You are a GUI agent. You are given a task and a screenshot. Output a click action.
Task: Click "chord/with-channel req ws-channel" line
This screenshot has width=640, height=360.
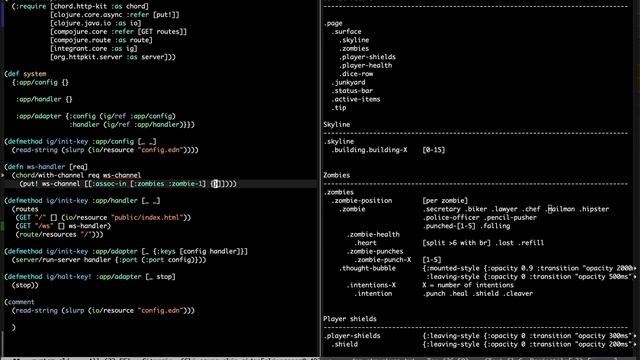[76, 175]
